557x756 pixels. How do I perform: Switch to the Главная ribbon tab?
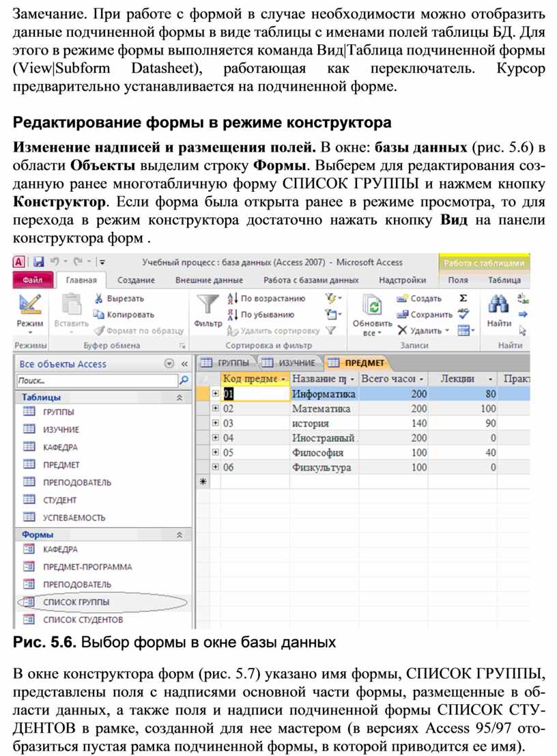[81, 280]
